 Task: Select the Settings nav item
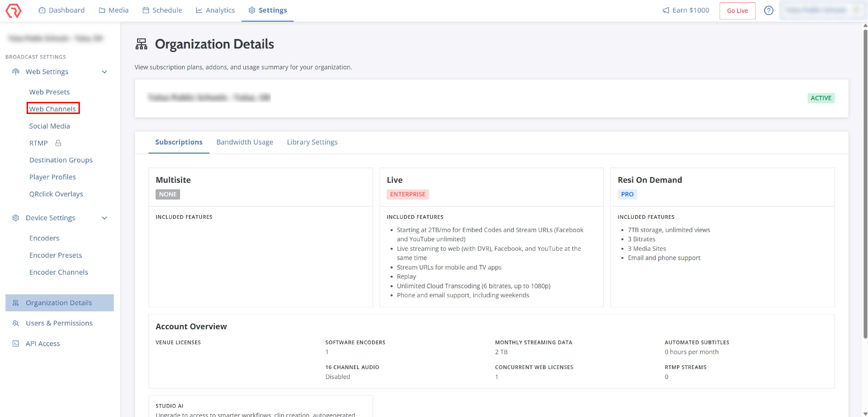(x=268, y=10)
